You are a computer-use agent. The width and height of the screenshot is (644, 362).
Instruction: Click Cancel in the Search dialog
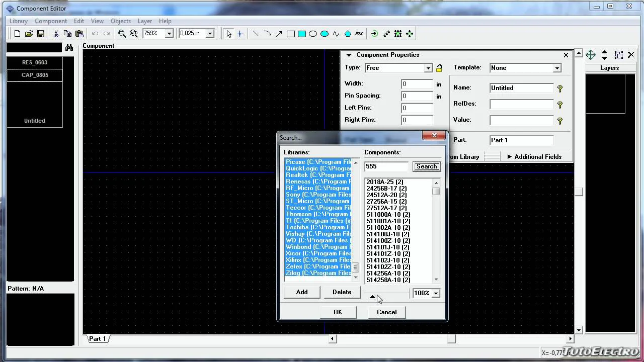click(x=386, y=312)
